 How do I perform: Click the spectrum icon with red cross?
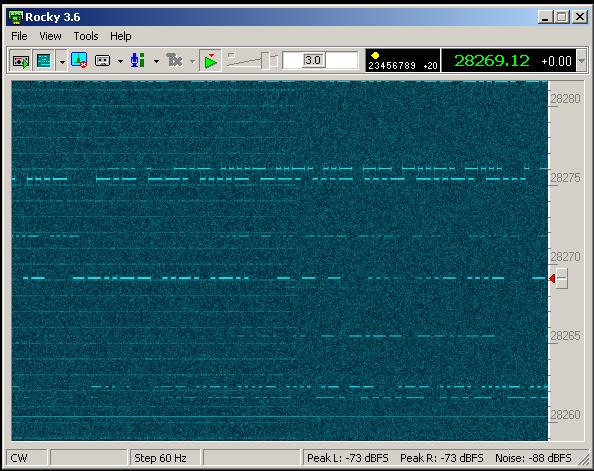79,60
